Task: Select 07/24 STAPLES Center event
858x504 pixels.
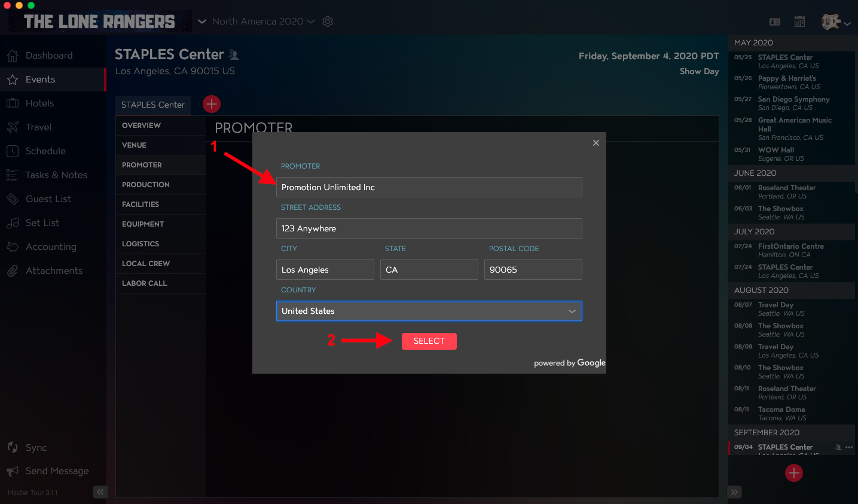Action: [x=792, y=271]
